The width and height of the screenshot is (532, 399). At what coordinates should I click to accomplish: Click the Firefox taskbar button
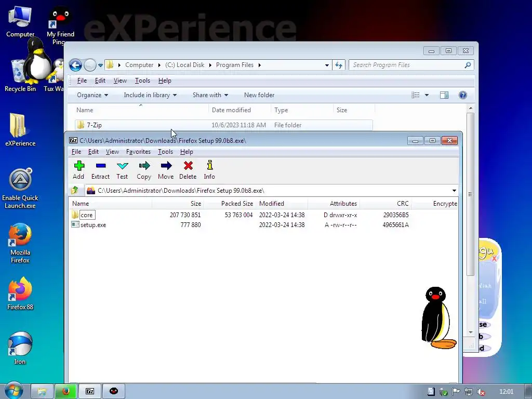click(x=66, y=391)
